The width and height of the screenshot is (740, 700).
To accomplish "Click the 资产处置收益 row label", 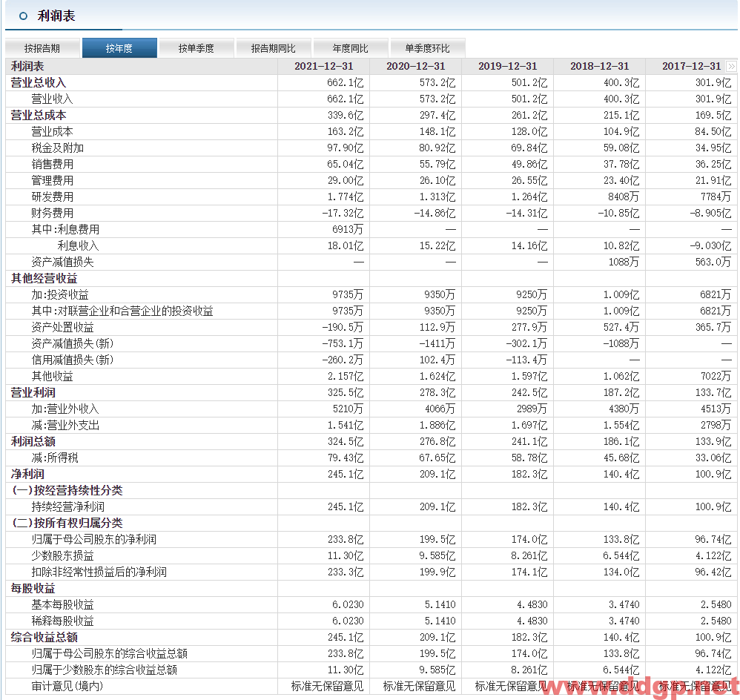I will point(62,327).
